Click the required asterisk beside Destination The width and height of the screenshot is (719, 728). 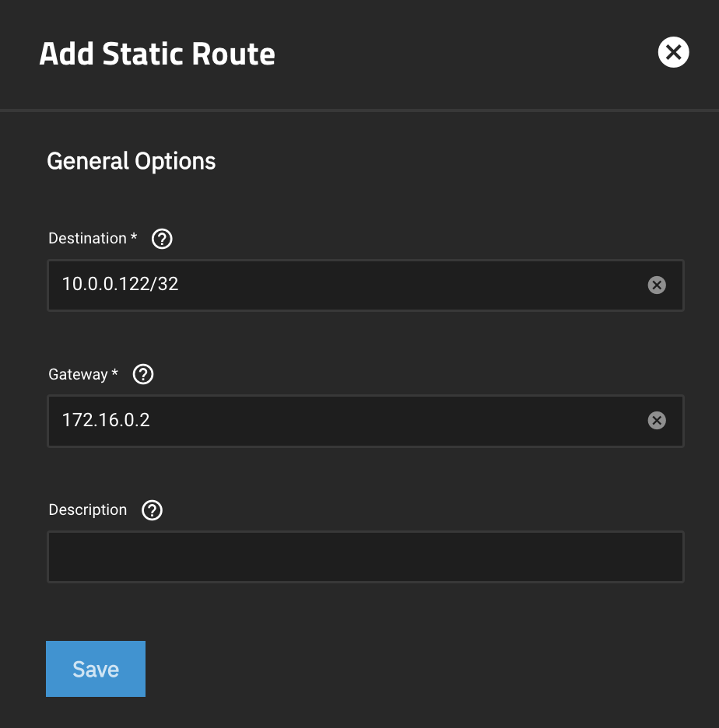click(x=134, y=238)
